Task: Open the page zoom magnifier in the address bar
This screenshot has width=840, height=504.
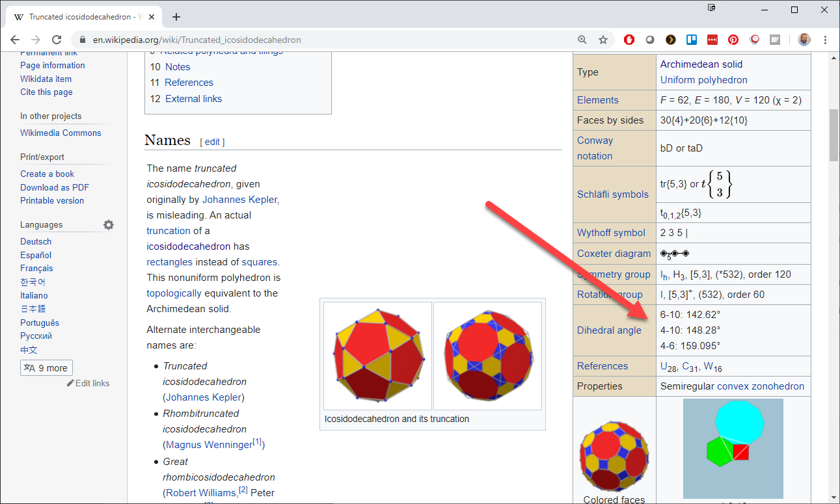Action: (582, 40)
